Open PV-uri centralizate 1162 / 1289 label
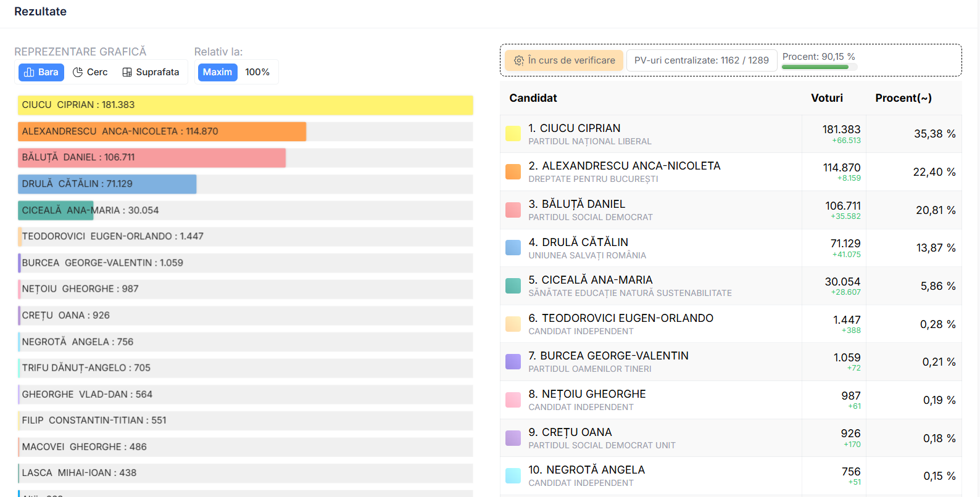This screenshot has width=980, height=497. point(701,60)
